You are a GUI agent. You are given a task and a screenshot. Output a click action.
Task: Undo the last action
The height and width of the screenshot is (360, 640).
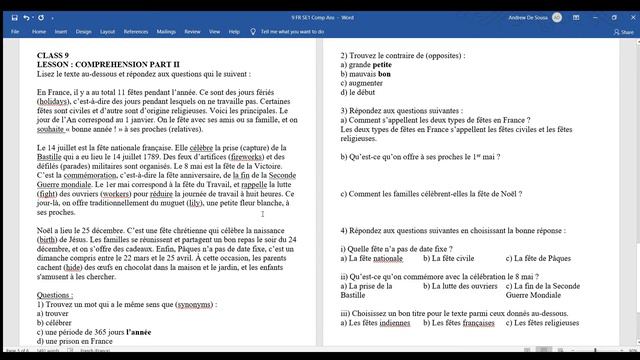(x=26, y=18)
